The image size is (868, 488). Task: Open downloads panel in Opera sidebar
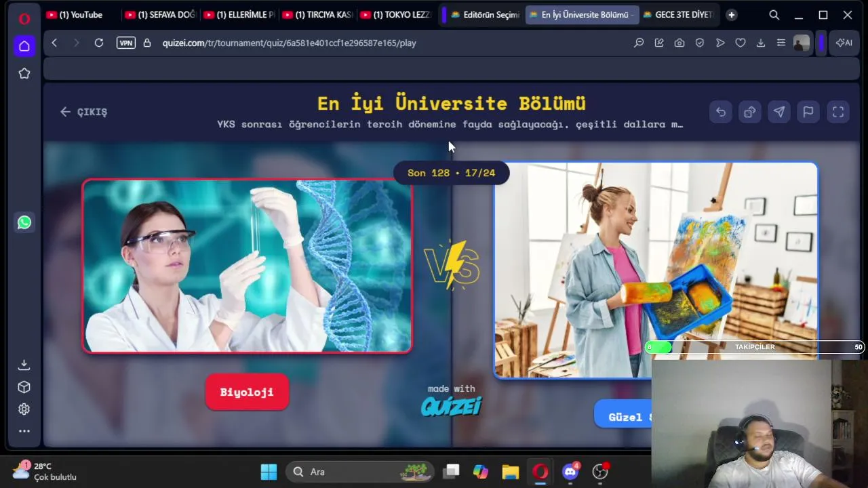24,365
